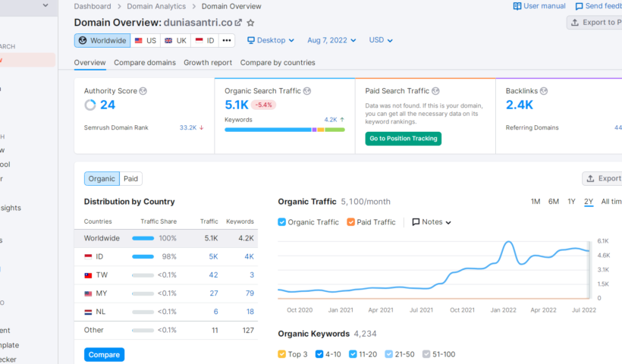Screen dimensions: 622x364
Task: Click ID 98% traffic share bar
Action: coord(143,256)
